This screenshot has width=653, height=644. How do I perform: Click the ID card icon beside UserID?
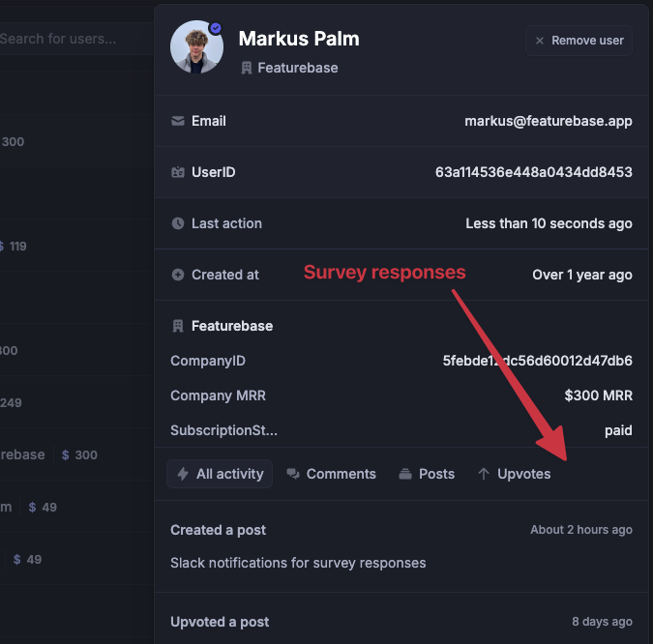(x=178, y=172)
